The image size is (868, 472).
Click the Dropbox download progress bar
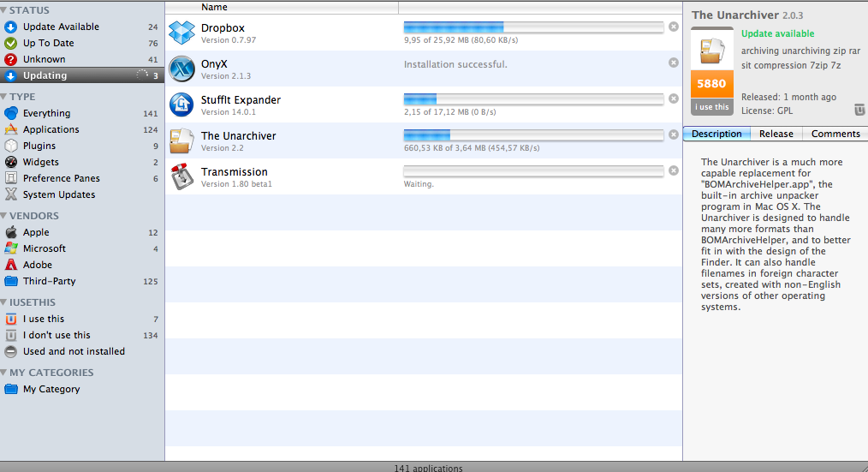point(533,27)
